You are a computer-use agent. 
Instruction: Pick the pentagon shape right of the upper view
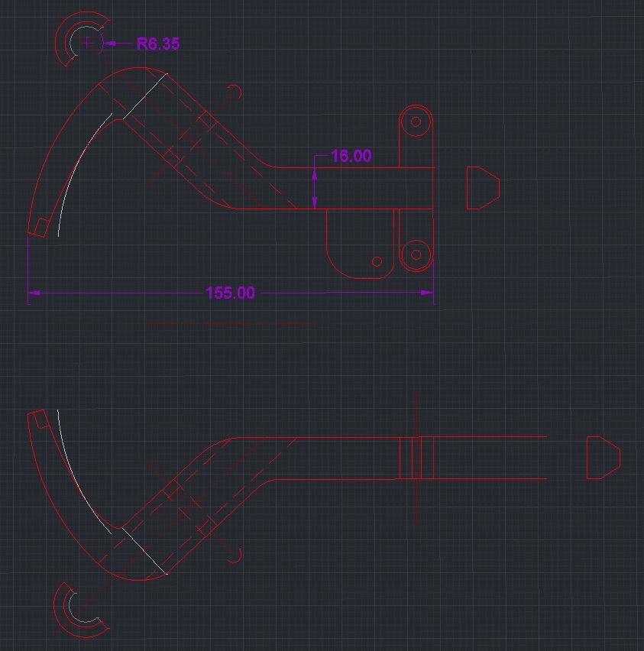tap(482, 187)
